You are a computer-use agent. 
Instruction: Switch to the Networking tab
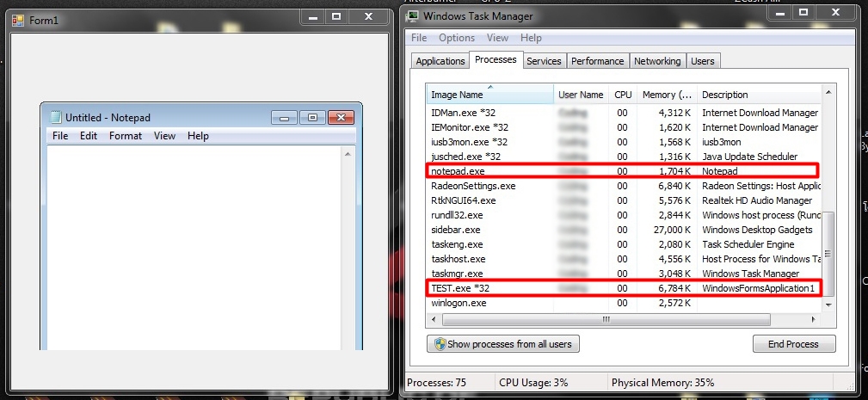(657, 61)
